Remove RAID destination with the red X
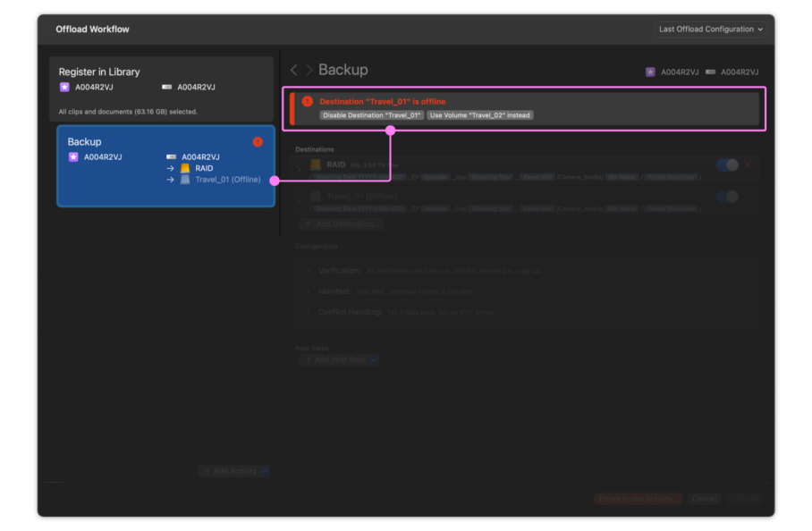812x531 pixels. (x=748, y=164)
